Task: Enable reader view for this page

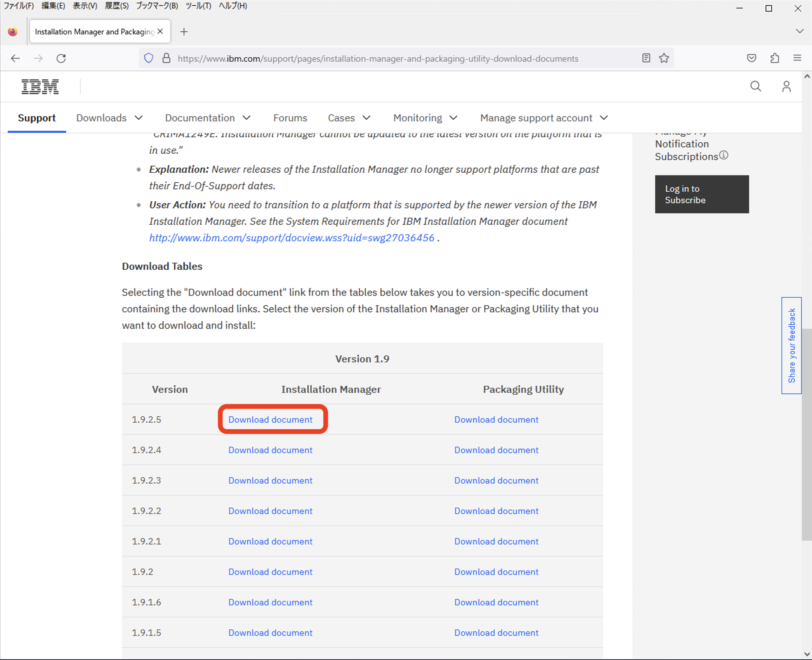Action: 646,58
